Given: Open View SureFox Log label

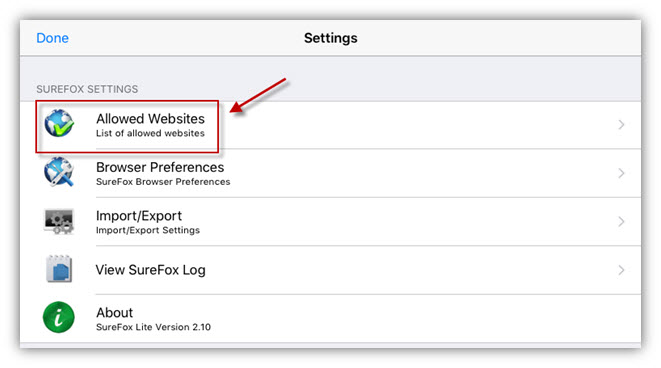Looking at the screenshot, I should coord(150,270).
